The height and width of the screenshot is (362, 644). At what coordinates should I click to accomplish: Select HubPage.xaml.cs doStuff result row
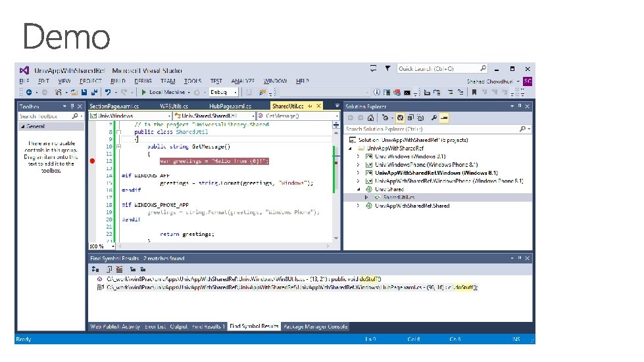[293, 287]
